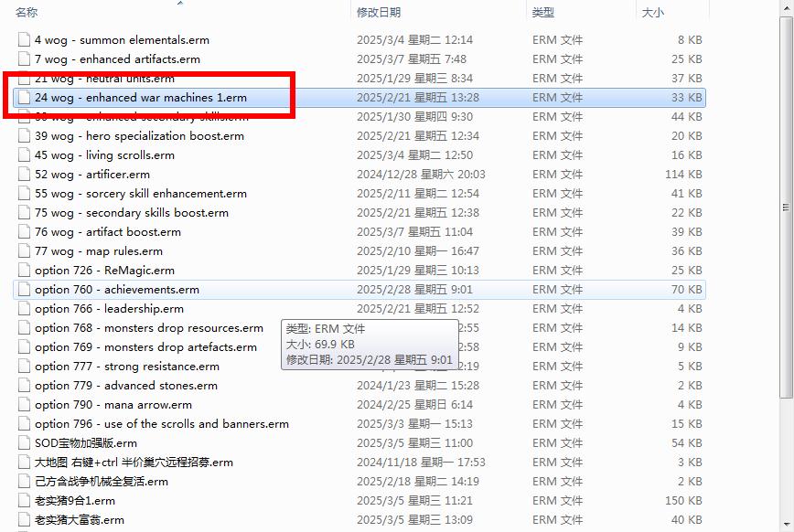Click the vertical scrollbar thumb
This screenshot has width=794, height=532.
[787, 207]
